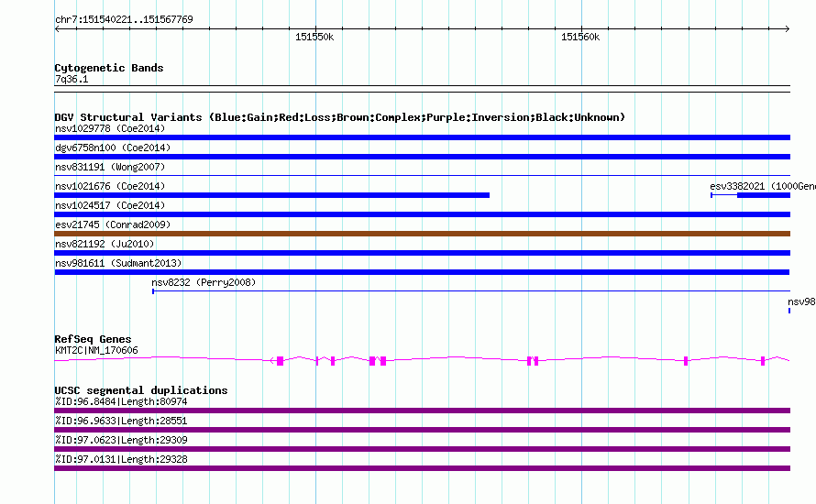
Task: Open variant nsv8232 (Perry2008) label
Action: (x=204, y=282)
